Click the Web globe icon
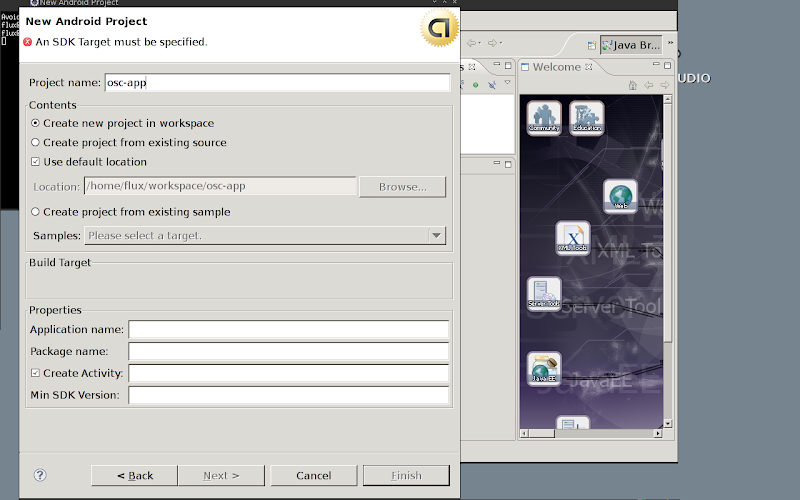 pyautogui.click(x=620, y=196)
